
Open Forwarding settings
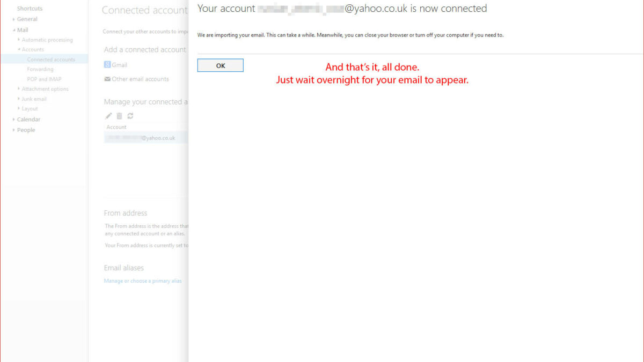coord(40,69)
